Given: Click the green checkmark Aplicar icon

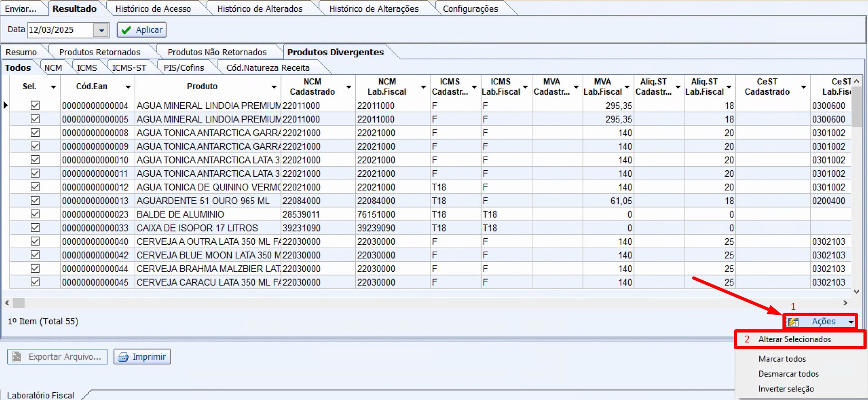Looking at the screenshot, I should (x=126, y=30).
